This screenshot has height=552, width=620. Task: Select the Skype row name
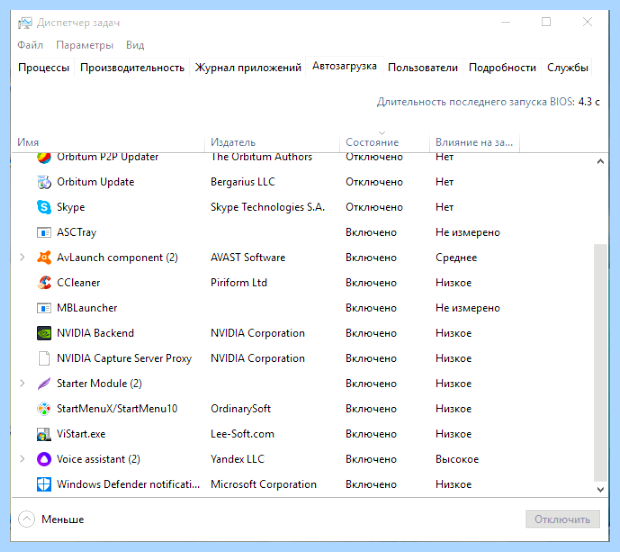[71, 207]
